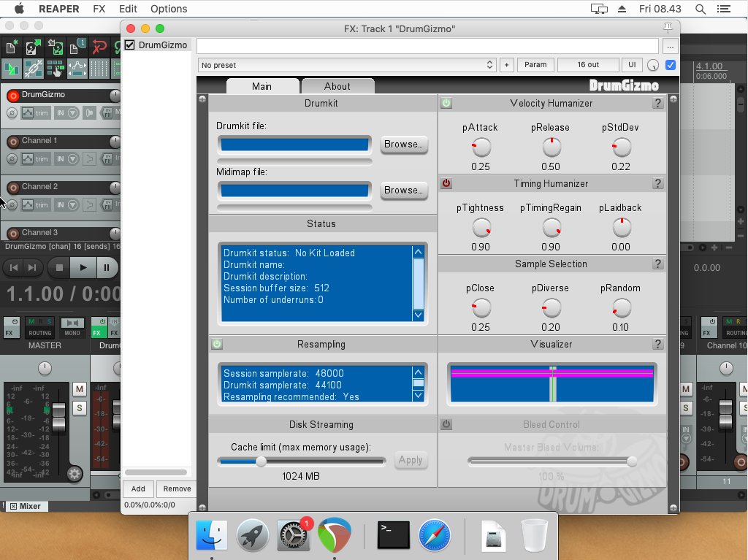Arm Channel 1 track for recording
748x560 pixels.
pyautogui.click(x=13, y=142)
